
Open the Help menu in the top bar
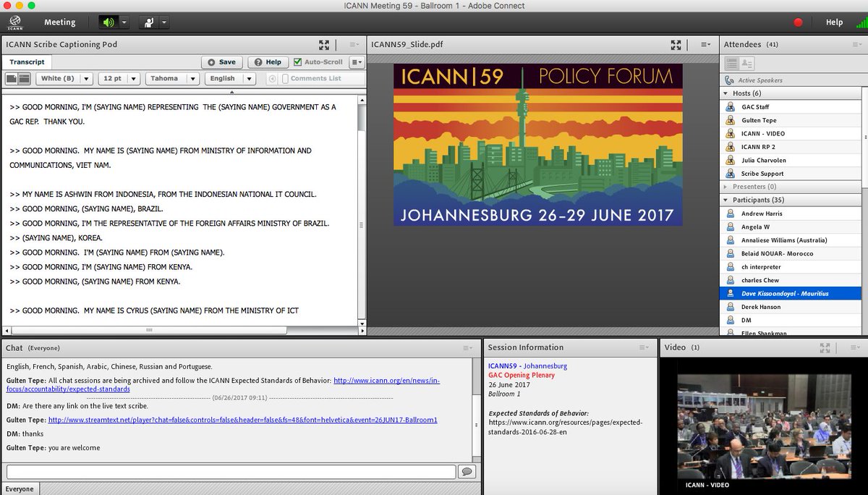pyautogui.click(x=834, y=22)
